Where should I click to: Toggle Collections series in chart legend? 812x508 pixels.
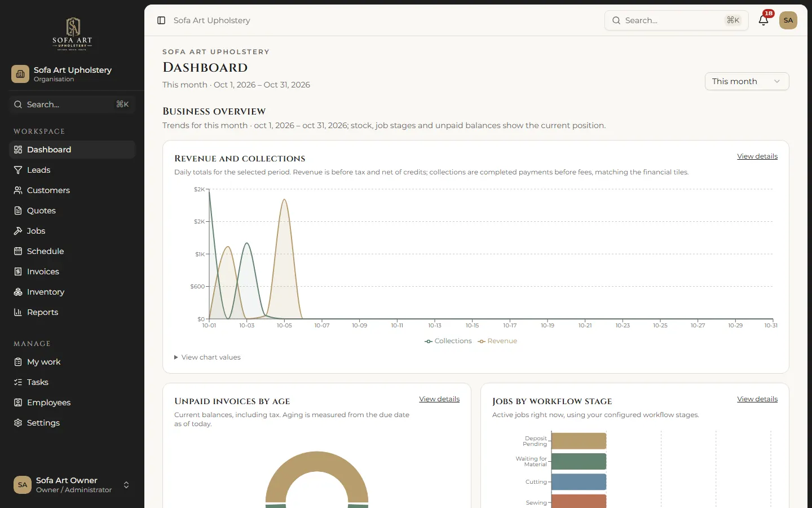click(x=448, y=341)
